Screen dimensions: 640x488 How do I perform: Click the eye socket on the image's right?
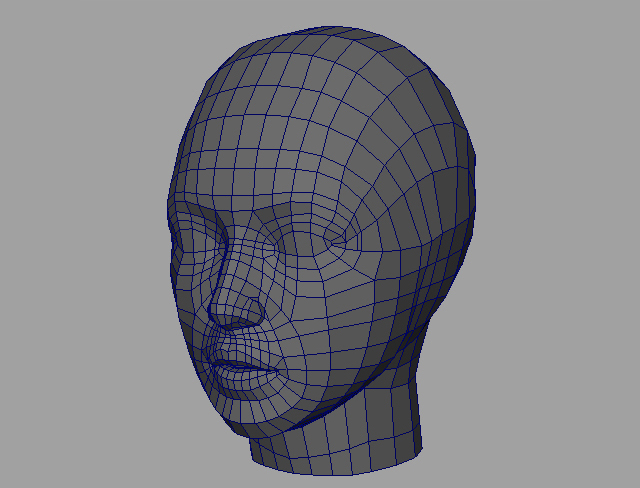click(337, 240)
